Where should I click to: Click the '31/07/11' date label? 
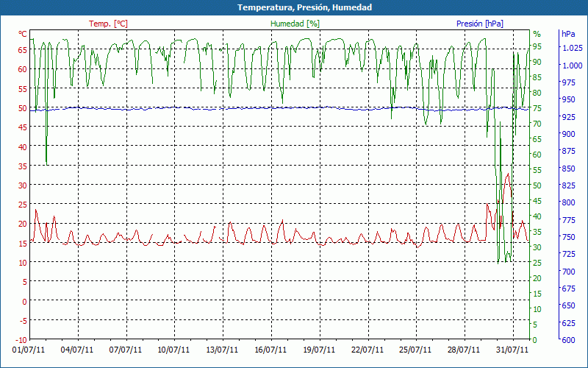point(512,350)
